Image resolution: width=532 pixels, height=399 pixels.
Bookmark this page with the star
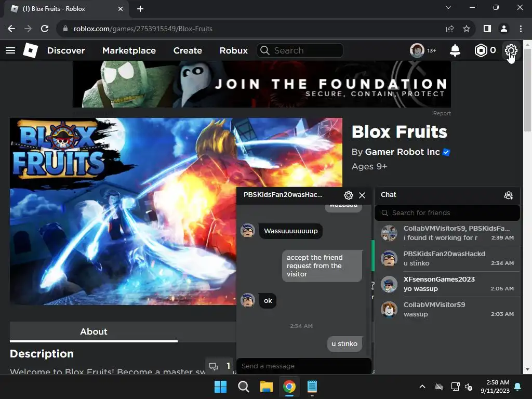(467, 29)
